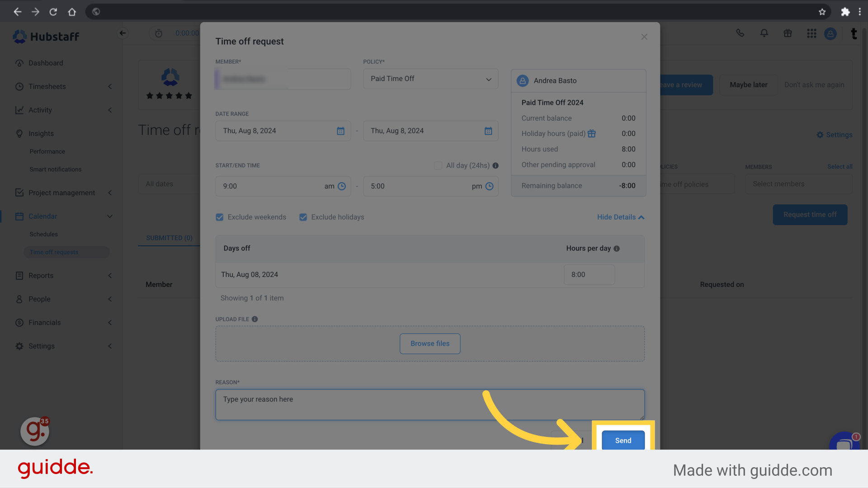The width and height of the screenshot is (868, 488).
Task: Open Dashboard in the sidebar
Action: pyautogui.click(x=46, y=63)
